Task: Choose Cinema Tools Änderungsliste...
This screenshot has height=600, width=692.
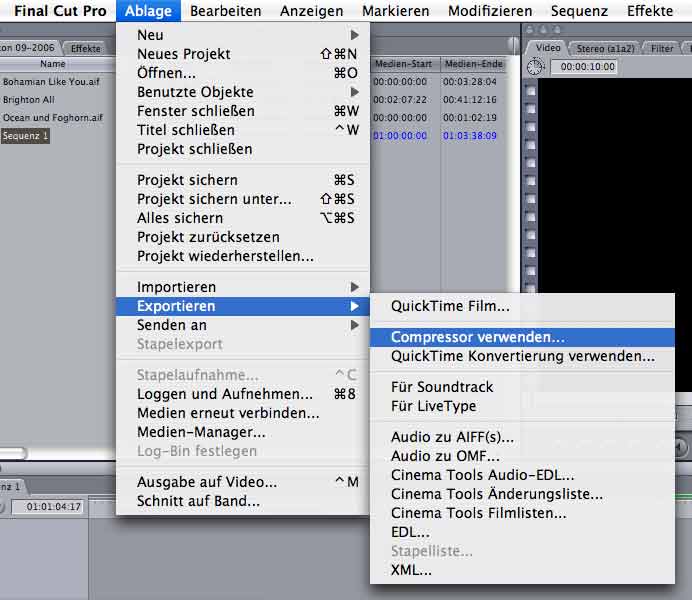Action: pyautogui.click(x=523, y=494)
